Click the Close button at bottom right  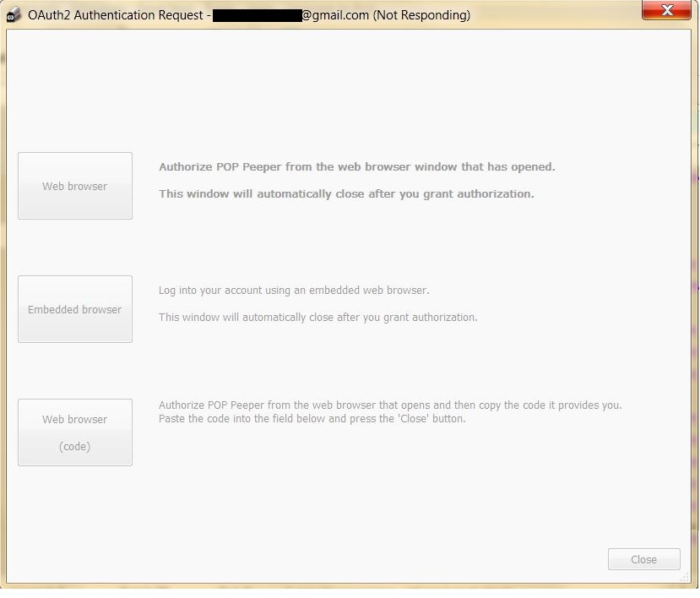click(x=643, y=559)
